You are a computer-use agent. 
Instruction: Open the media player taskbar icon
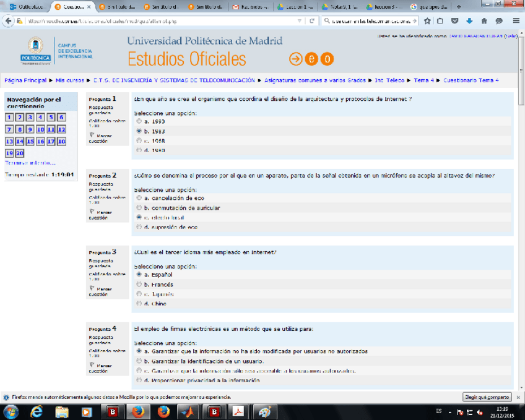point(87,412)
